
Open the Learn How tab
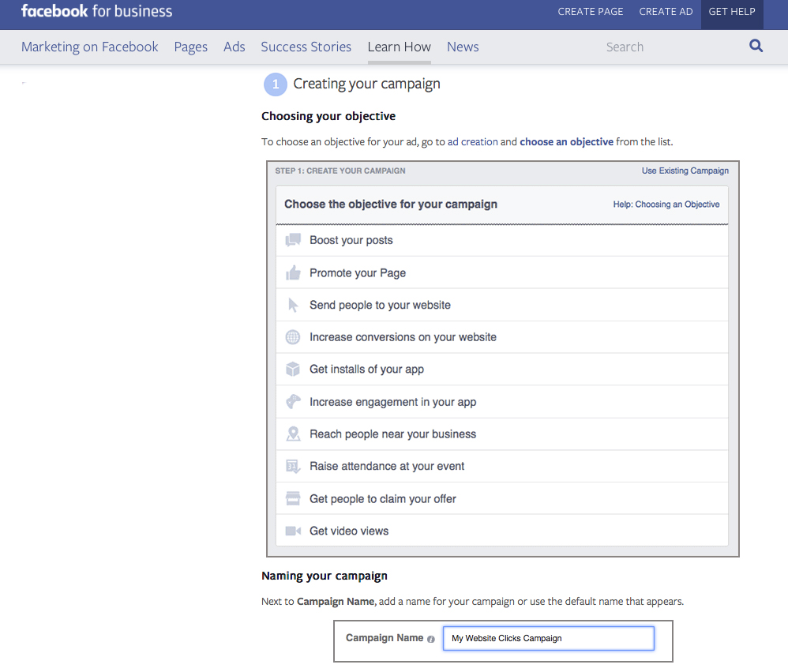click(x=399, y=47)
